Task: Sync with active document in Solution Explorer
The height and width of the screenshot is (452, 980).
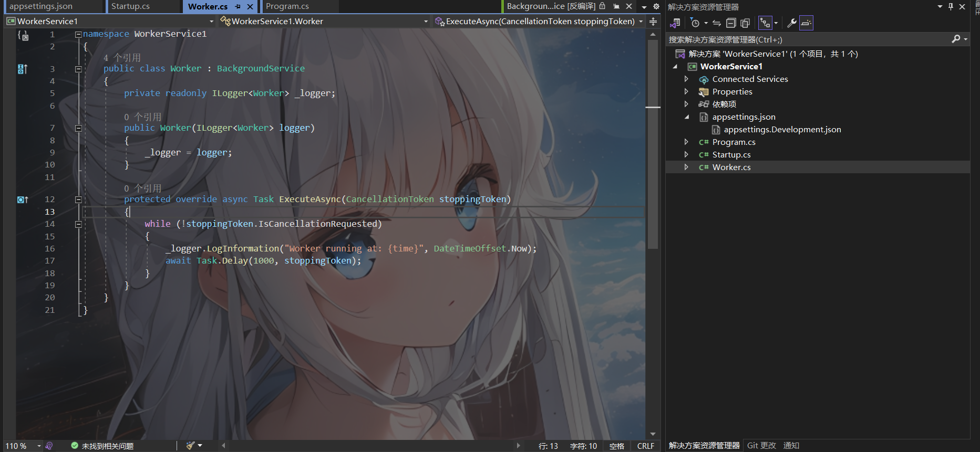Action: tap(717, 23)
